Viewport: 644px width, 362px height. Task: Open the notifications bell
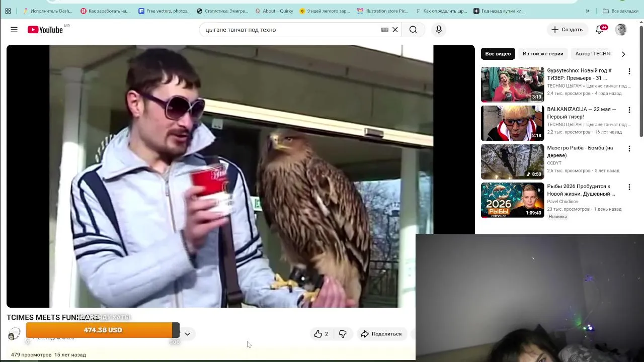pyautogui.click(x=599, y=30)
